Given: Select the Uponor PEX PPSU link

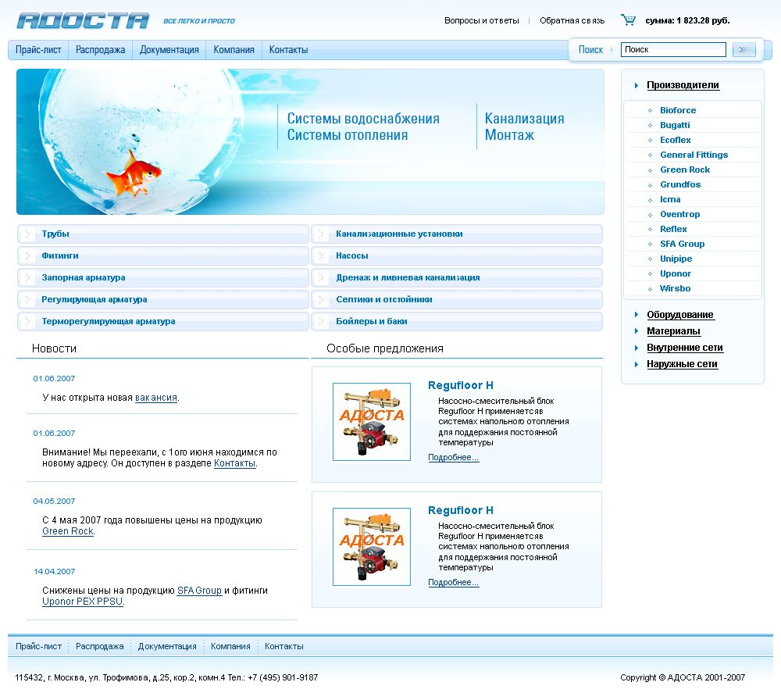Looking at the screenshot, I should tap(82, 602).
